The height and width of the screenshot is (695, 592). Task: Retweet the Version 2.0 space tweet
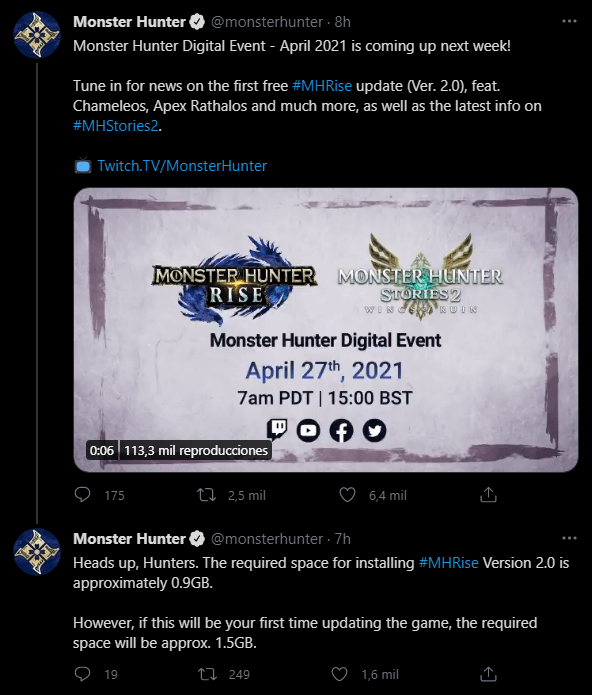click(x=207, y=674)
